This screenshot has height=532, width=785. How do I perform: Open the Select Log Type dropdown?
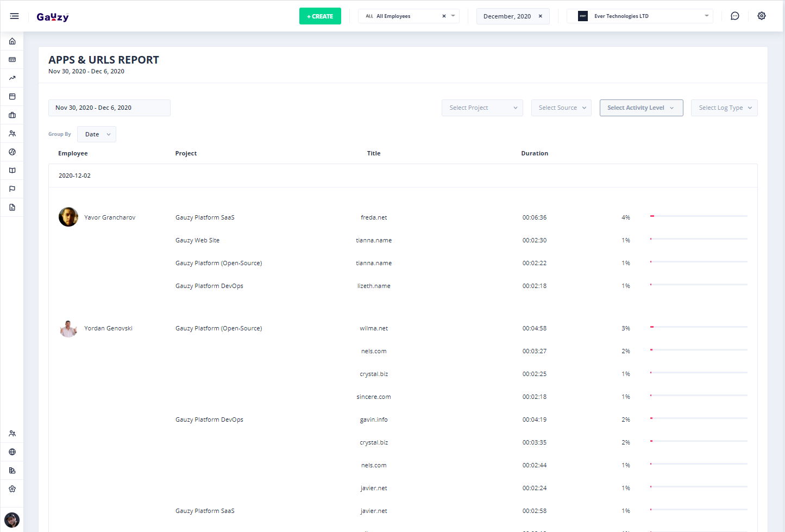724,108
